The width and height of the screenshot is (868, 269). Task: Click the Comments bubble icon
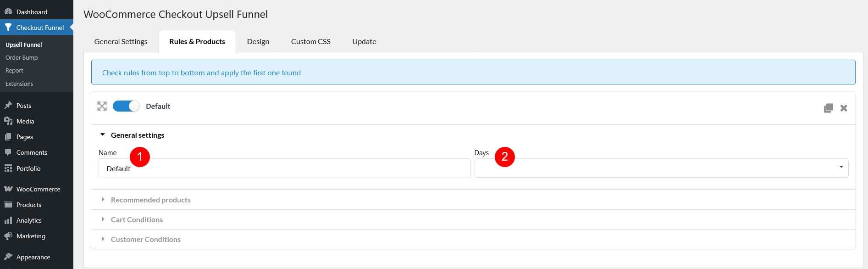click(8, 152)
